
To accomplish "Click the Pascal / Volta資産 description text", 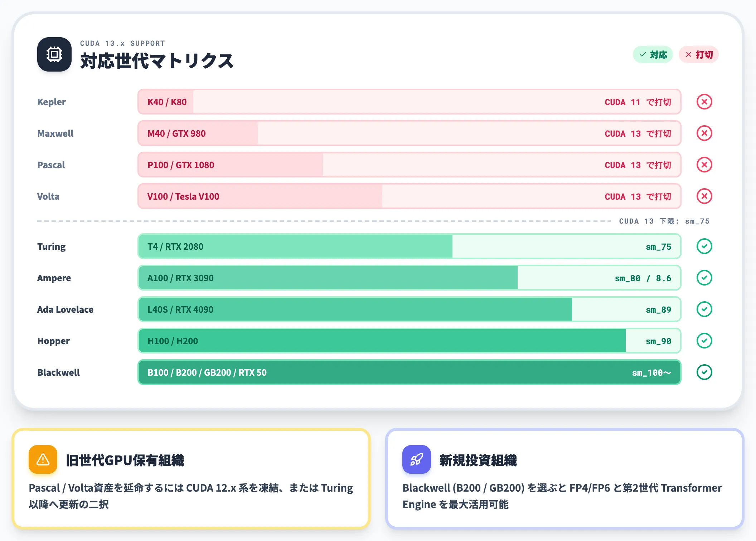I will pyautogui.click(x=191, y=496).
